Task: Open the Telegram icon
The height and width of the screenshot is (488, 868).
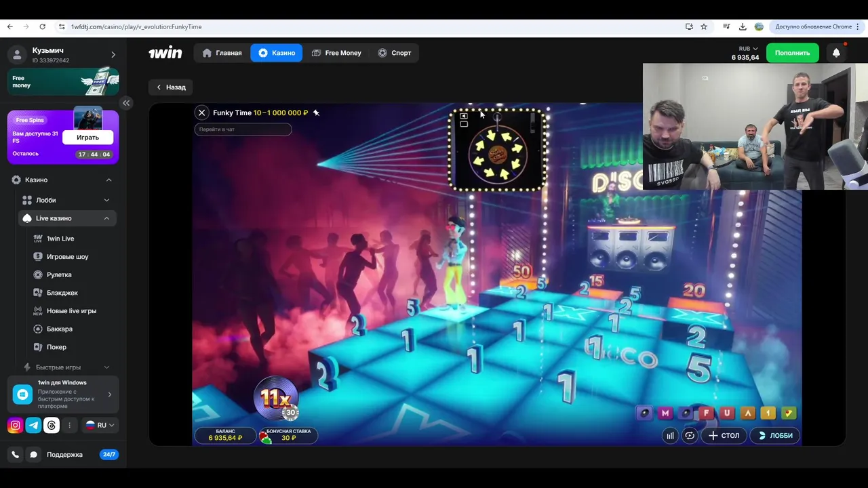Action: point(33,426)
